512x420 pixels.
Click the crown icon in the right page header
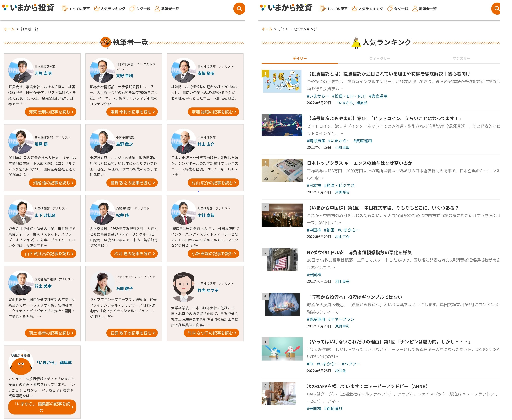(354, 9)
